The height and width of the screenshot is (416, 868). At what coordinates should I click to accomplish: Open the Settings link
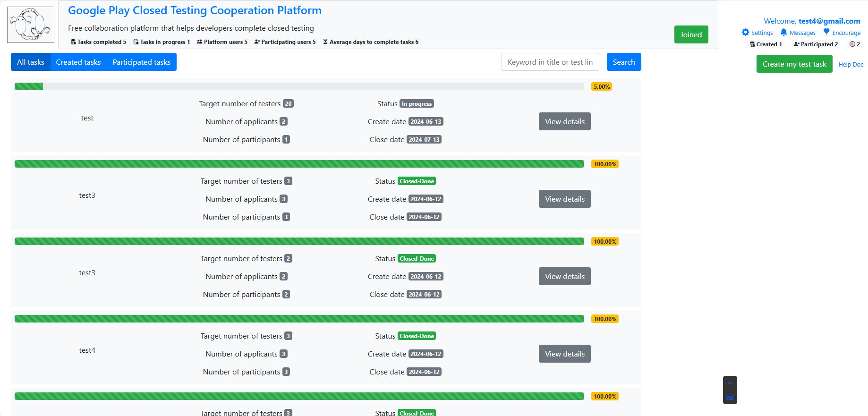pyautogui.click(x=762, y=33)
